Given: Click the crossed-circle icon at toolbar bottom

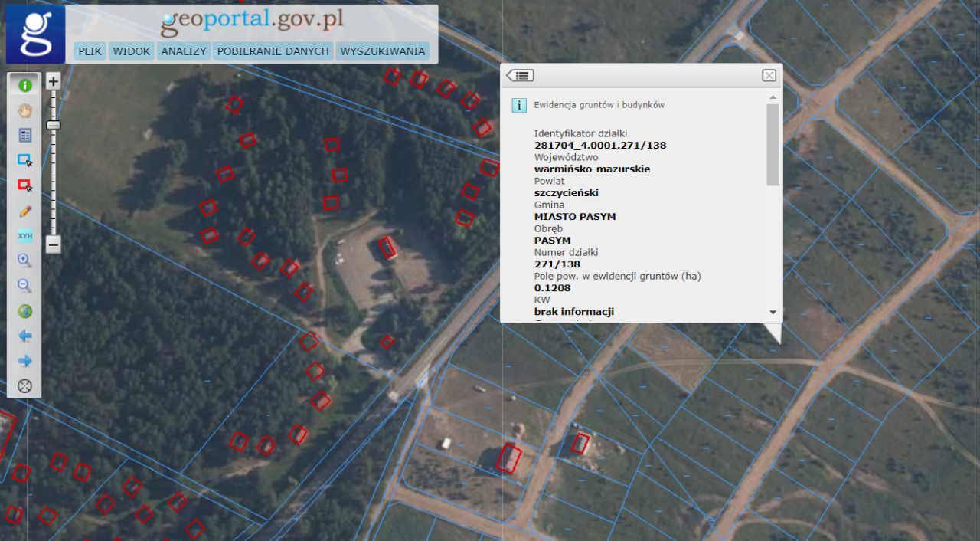Looking at the screenshot, I should pos(24,385).
